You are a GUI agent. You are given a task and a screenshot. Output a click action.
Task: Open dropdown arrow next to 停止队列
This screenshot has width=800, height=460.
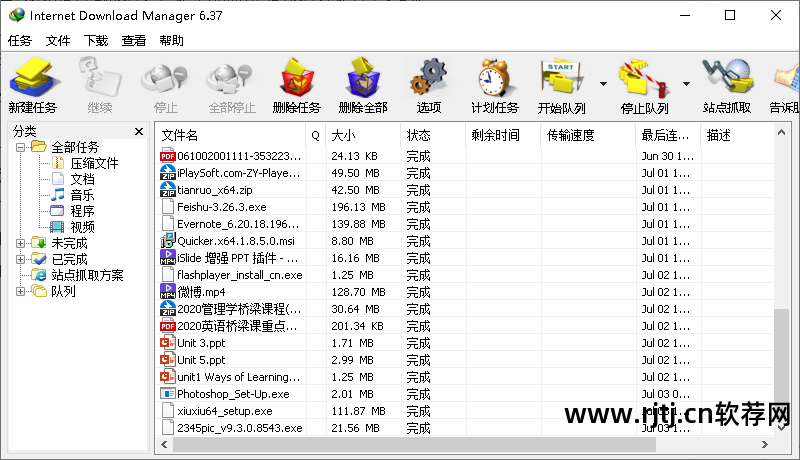pos(687,84)
